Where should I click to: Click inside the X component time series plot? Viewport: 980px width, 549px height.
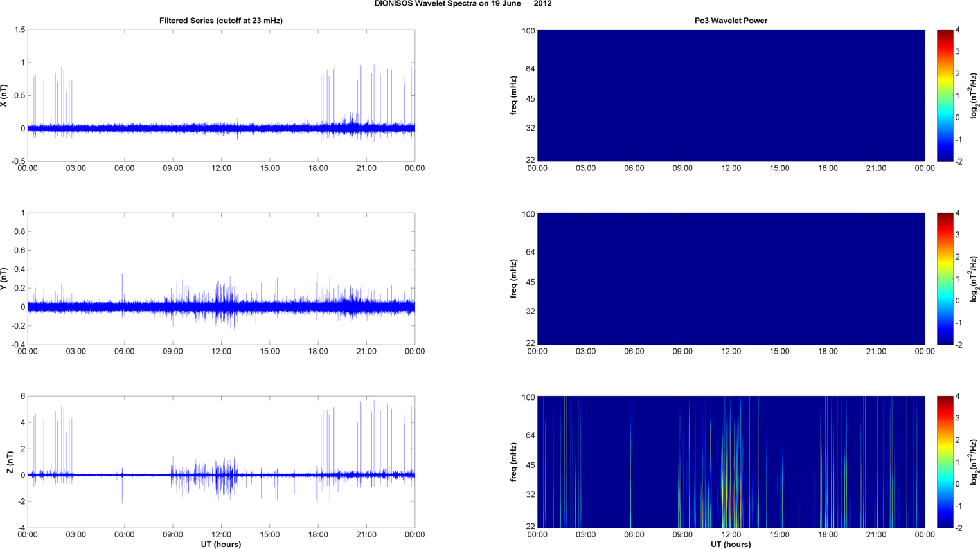tap(221, 95)
